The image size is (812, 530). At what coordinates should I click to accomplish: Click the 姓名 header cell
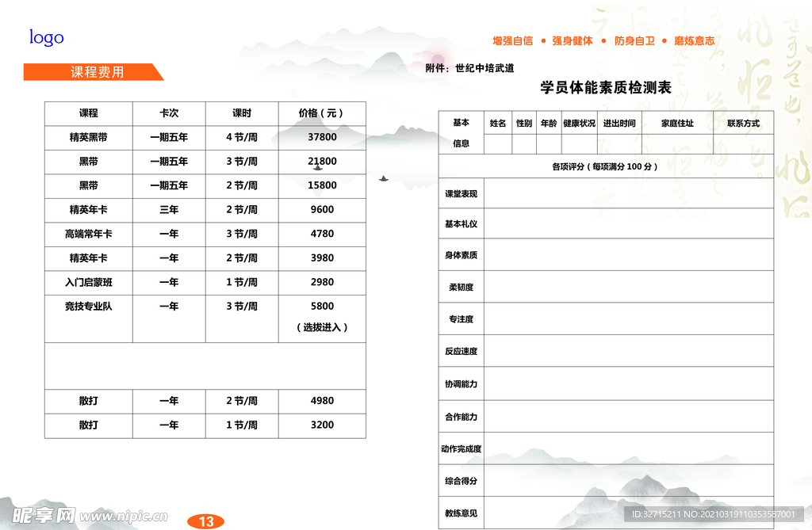498,123
